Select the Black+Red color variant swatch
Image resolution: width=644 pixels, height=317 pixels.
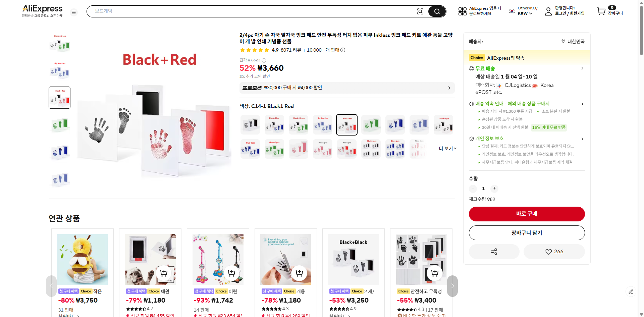point(347,125)
